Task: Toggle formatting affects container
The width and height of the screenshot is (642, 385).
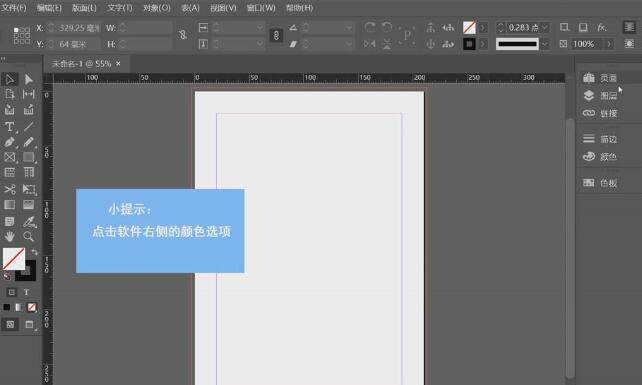Action: (x=12, y=292)
